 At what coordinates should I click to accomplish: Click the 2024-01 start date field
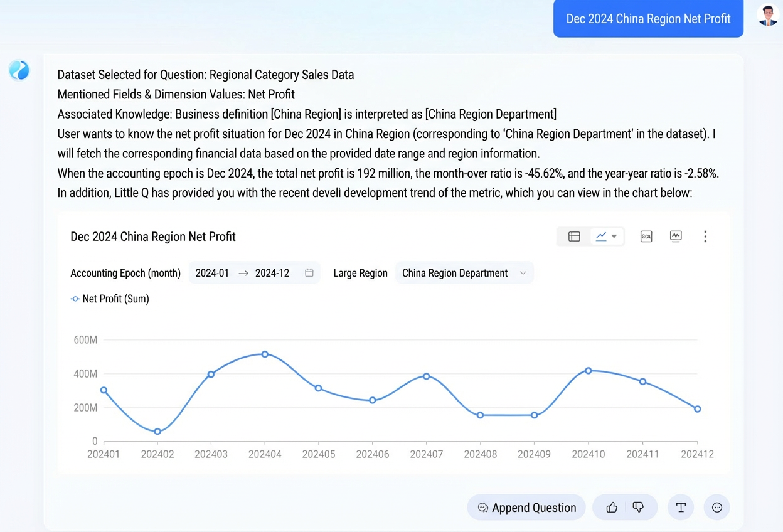click(212, 273)
